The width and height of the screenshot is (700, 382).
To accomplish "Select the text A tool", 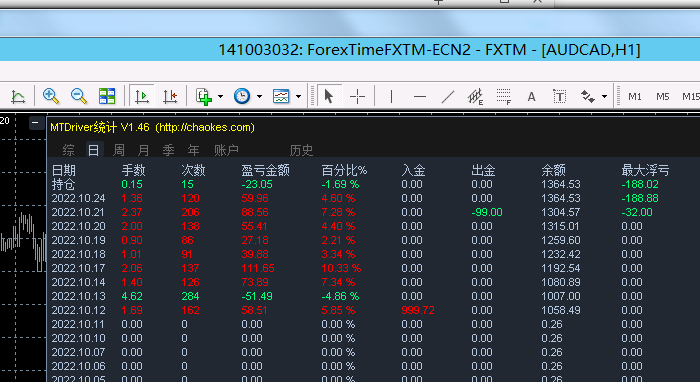I will point(531,96).
